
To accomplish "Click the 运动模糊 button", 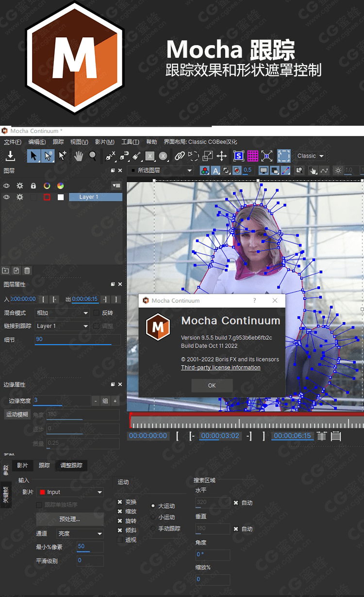I will point(17,415).
